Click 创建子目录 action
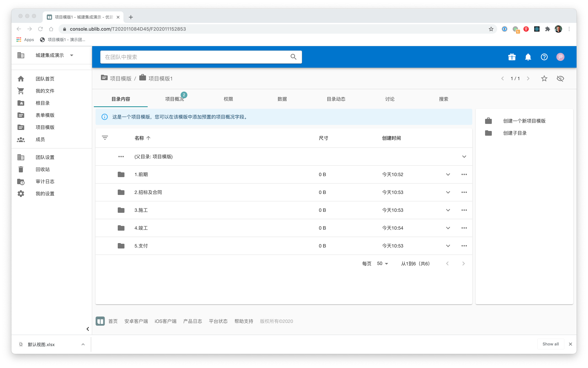This screenshot has height=368, width=588. click(515, 133)
